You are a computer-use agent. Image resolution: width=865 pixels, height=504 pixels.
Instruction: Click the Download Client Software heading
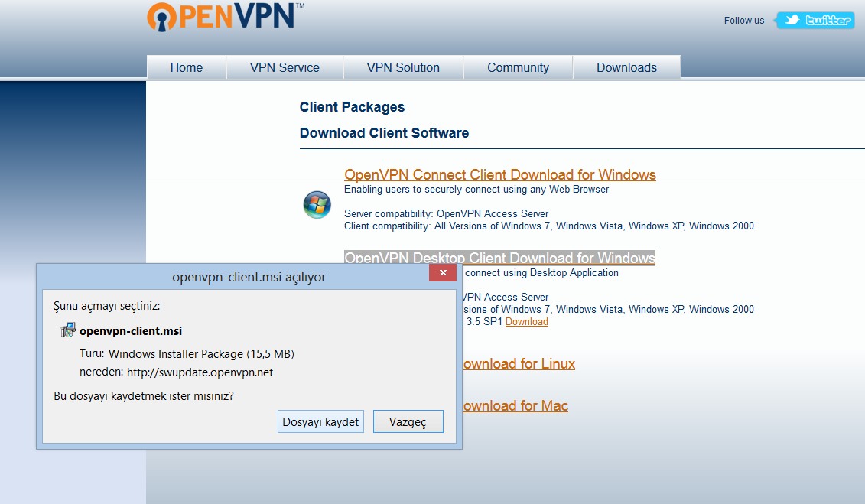tap(384, 133)
